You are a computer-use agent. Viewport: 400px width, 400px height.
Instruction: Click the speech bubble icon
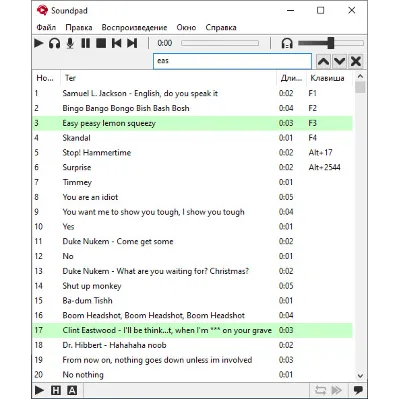[x=358, y=390]
